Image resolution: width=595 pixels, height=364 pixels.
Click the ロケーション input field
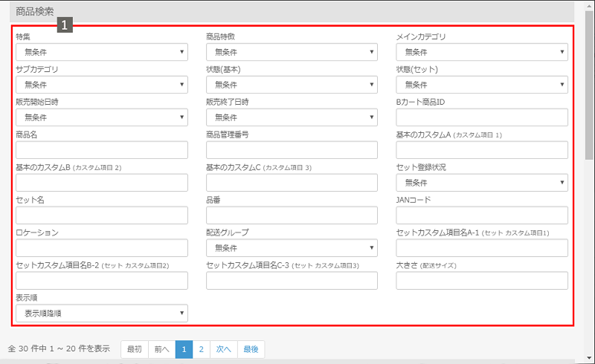tap(102, 247)
